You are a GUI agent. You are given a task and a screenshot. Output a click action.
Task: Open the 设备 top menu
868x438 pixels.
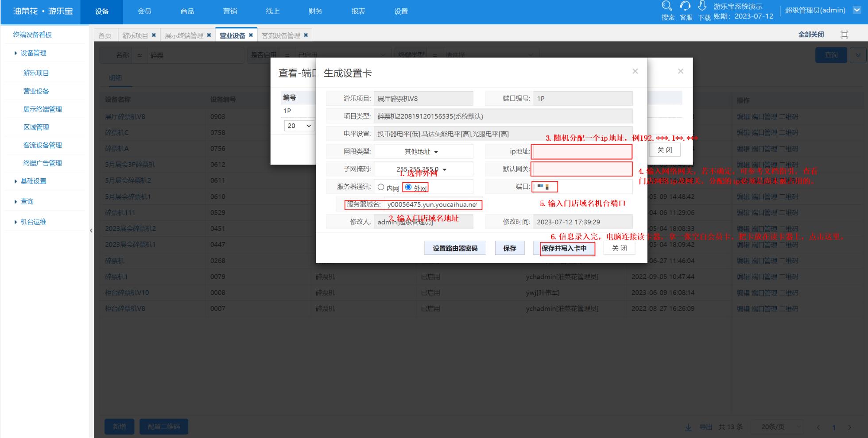click(x=102, y=12)
